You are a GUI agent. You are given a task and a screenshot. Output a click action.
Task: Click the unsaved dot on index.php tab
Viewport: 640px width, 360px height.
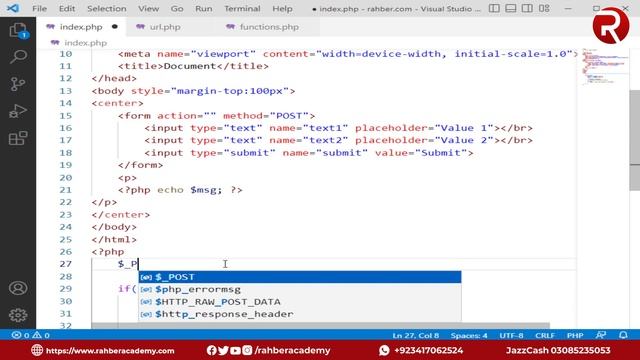pyautogui.click(x=115, y=27)
